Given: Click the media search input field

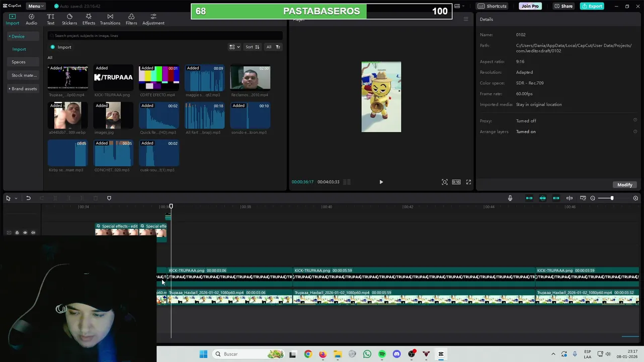Looking at the screenshot, I should point(165,36).
